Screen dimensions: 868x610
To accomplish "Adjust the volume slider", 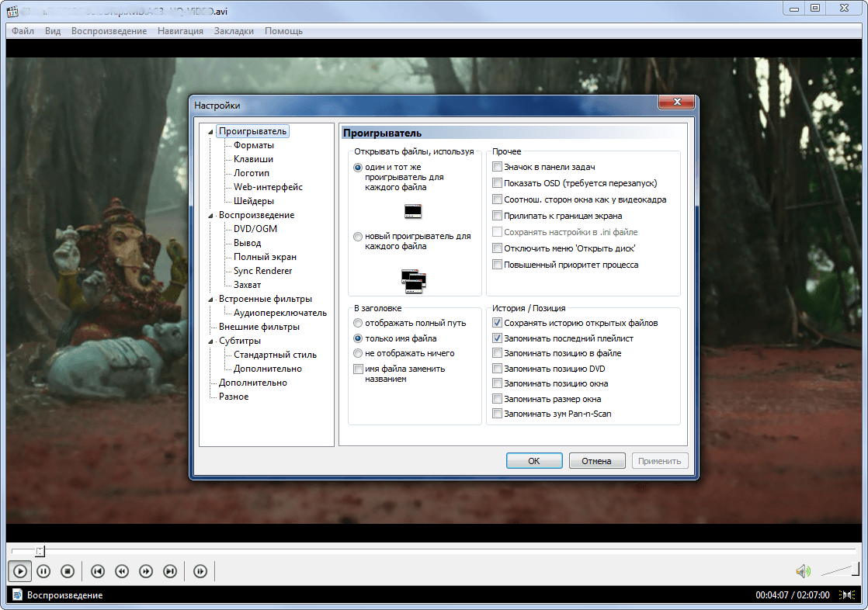I will tap(840, 570).
